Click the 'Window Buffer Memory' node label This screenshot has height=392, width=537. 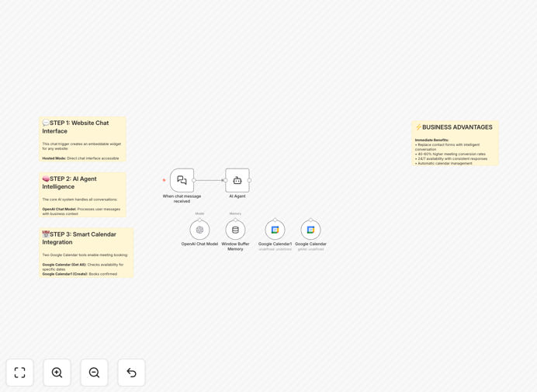point(235,246)
